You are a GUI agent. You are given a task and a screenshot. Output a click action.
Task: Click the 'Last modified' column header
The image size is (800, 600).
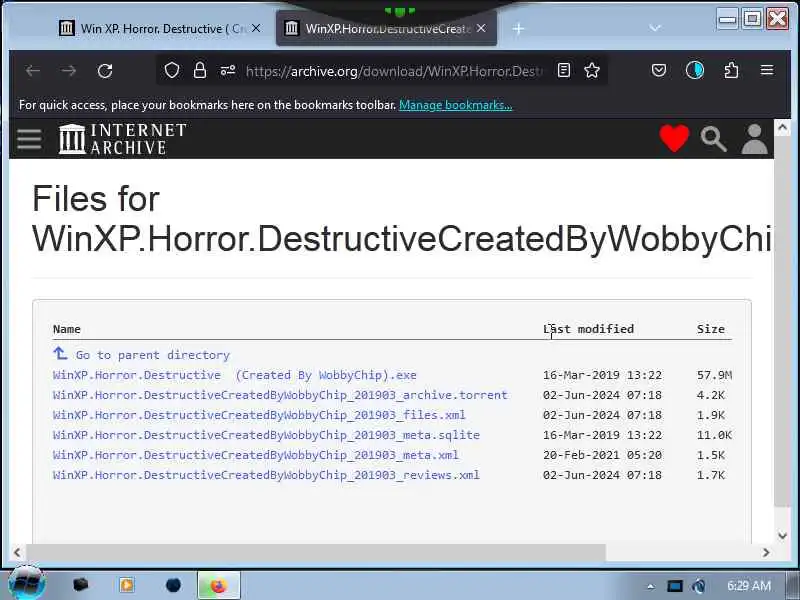(x=588, y=329)
